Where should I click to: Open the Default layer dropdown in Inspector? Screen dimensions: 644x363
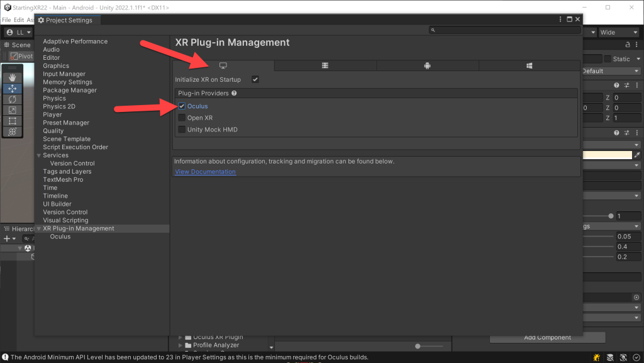point(611,71)
